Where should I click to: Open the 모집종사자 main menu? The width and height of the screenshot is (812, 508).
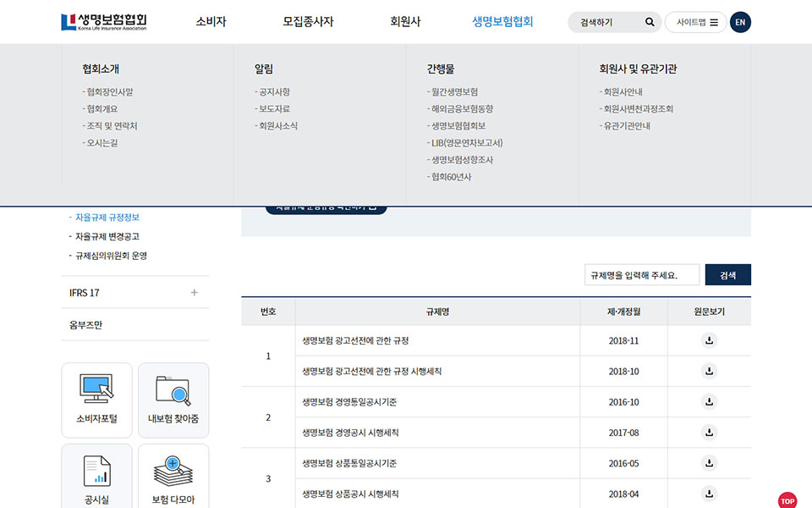[x=308, y=22]
